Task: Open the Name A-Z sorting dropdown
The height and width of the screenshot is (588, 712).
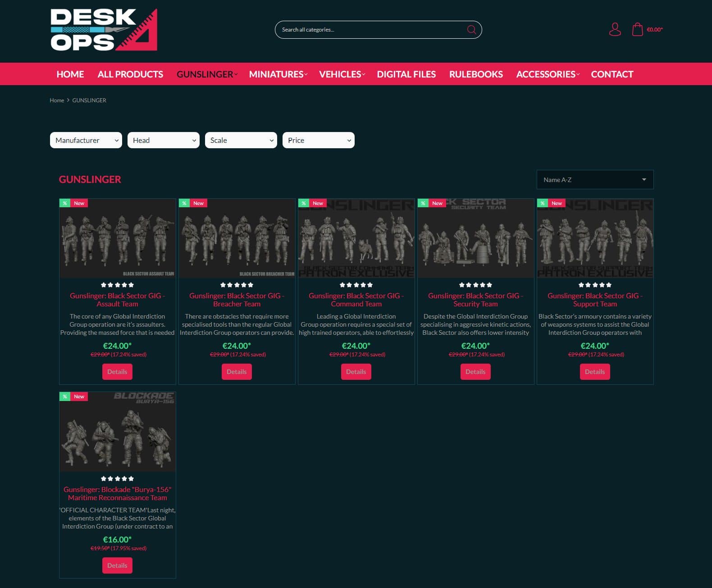Action: coord(595,180)
